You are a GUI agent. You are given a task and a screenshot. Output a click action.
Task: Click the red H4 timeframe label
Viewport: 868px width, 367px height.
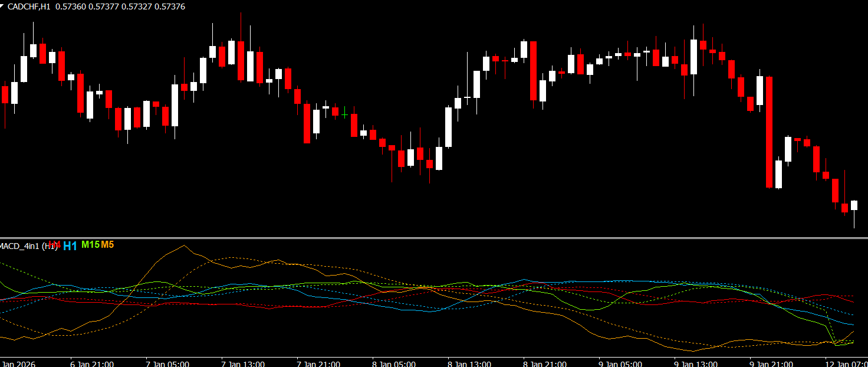point(55,244)
